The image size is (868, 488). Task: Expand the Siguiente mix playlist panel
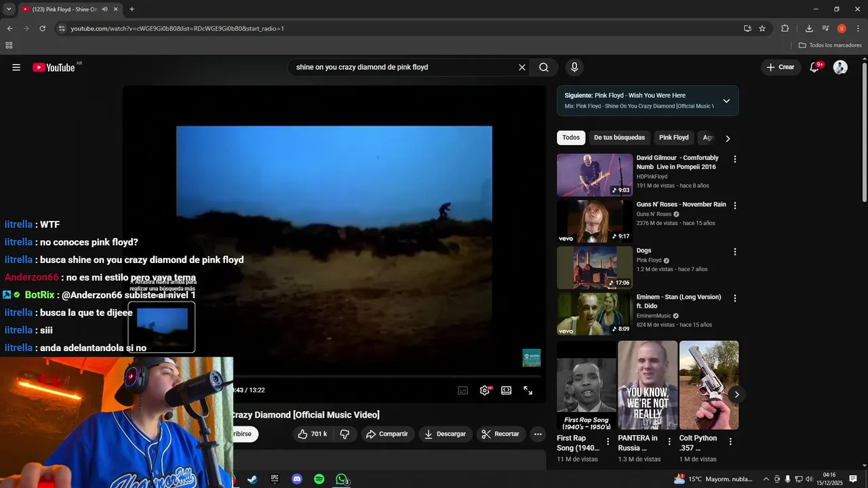pos(726,101)
